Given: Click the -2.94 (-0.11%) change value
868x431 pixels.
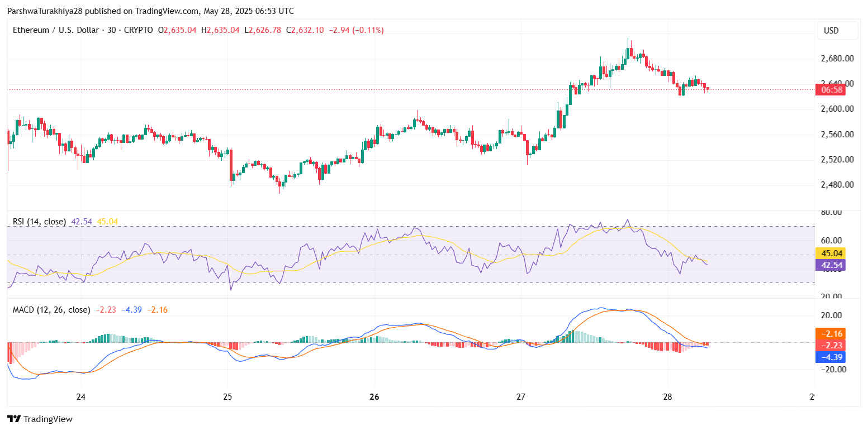Looking at the screenshot, I should click(356, 30).
